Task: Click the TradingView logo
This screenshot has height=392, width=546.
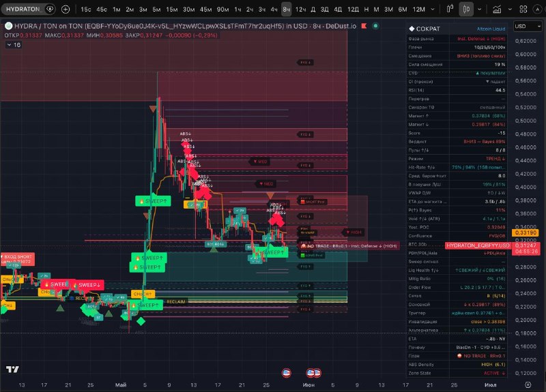Action: [12, 370]
